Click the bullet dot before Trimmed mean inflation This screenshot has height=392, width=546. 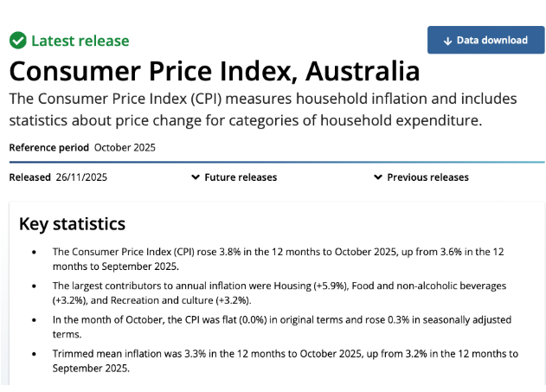click(33, 354)
